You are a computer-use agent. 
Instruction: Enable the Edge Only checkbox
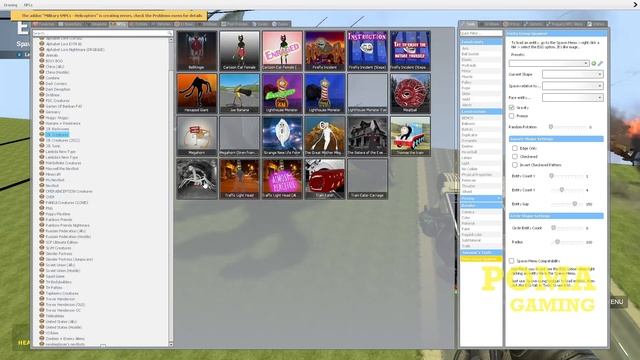tap(515, 148)
